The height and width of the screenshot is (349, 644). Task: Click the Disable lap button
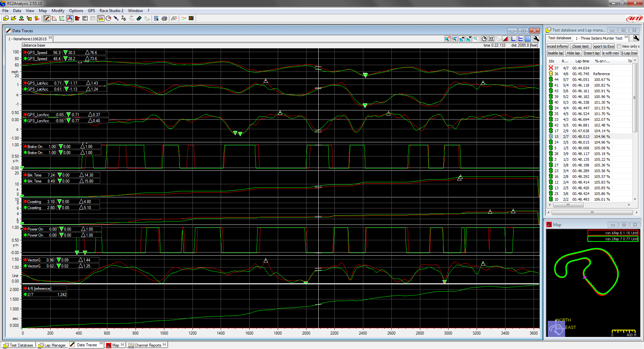click(x=555, y=53)
